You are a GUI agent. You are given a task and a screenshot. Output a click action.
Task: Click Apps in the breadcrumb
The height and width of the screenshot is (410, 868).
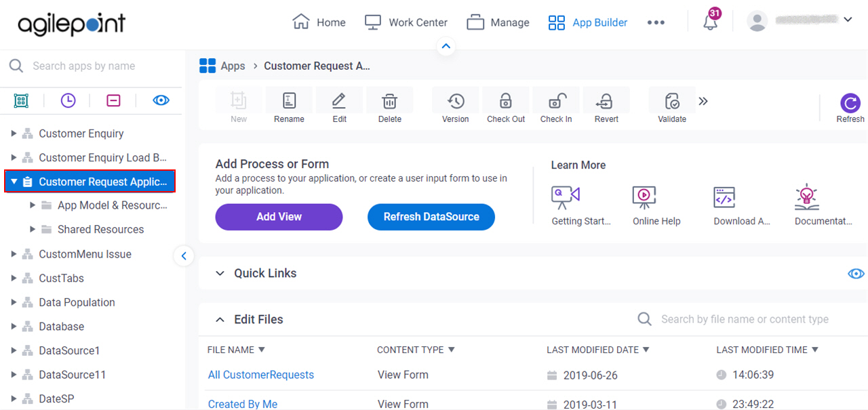point(233,66)
